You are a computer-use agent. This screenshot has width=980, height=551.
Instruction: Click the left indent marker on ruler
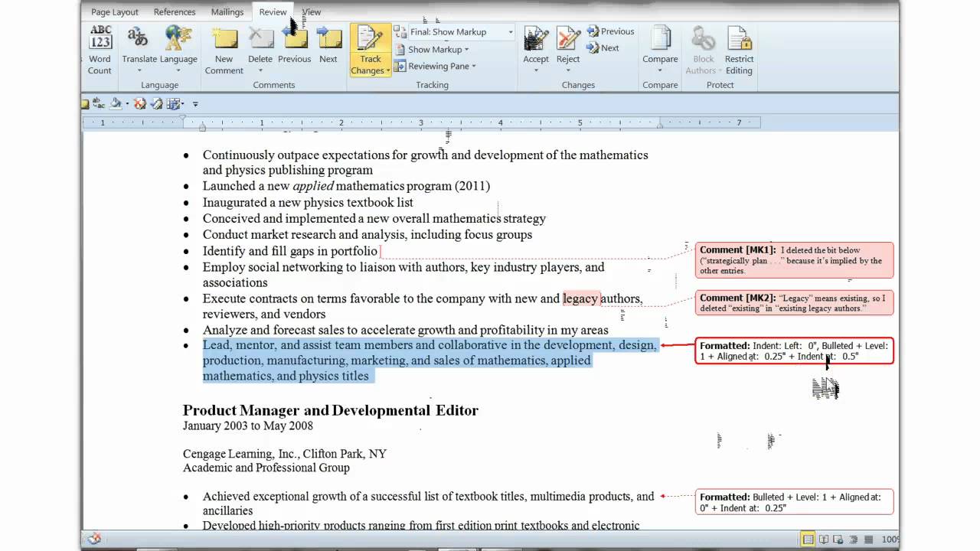[202, 127]
